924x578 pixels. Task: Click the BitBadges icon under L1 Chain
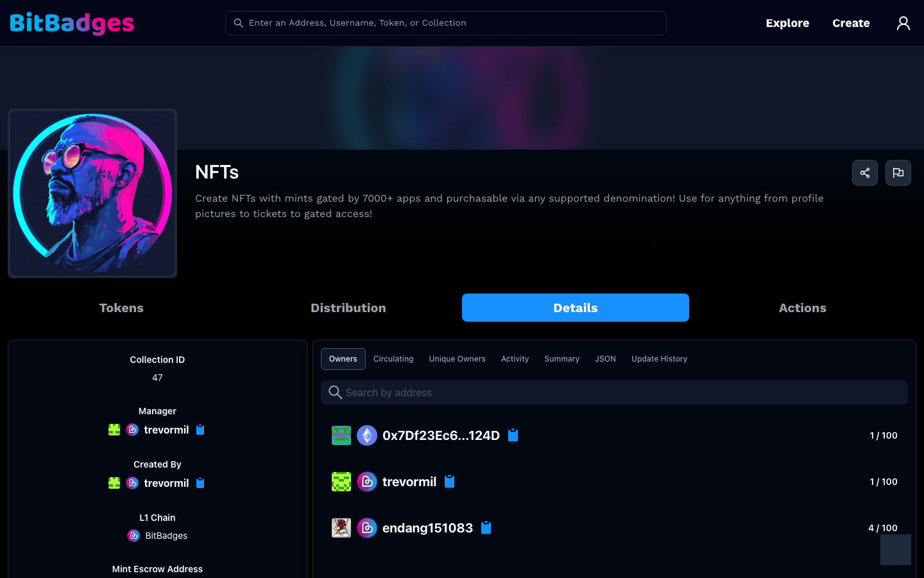click(x=133, y=536)
